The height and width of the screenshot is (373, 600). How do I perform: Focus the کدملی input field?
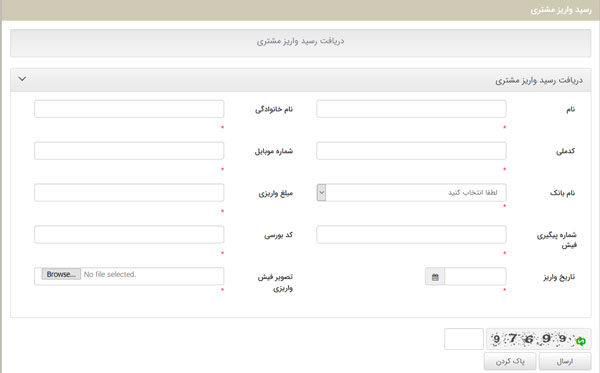(411, 151)
